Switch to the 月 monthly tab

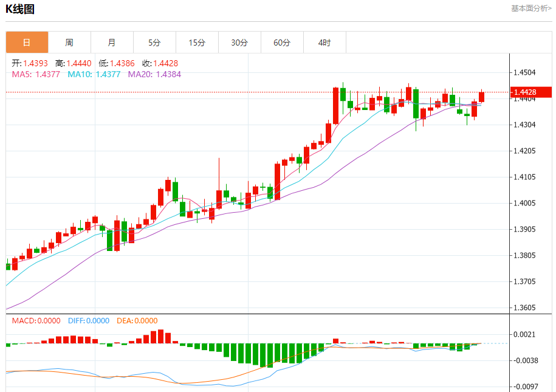pos(112,43)
